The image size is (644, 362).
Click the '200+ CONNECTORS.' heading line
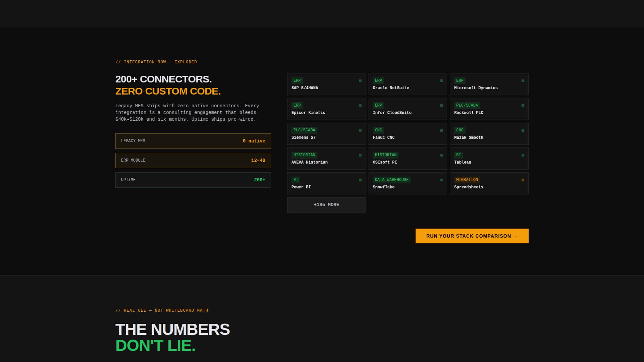click(x=164, y=79)
